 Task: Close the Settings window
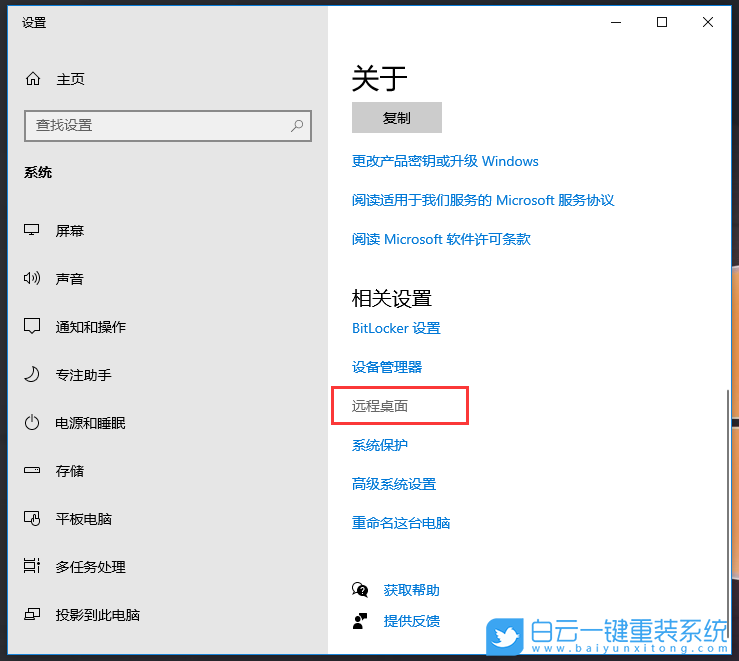click(x=707, y=22)
